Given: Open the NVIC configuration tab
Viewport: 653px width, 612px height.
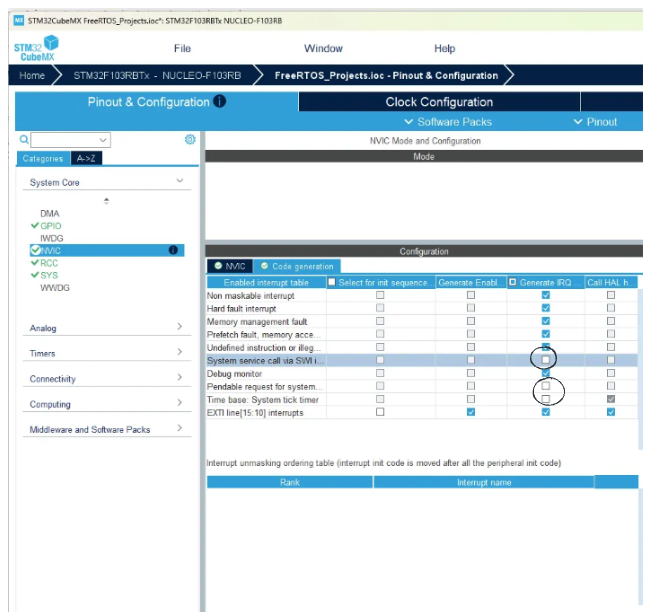Looking at the screenshot, I should coord(230,266).
